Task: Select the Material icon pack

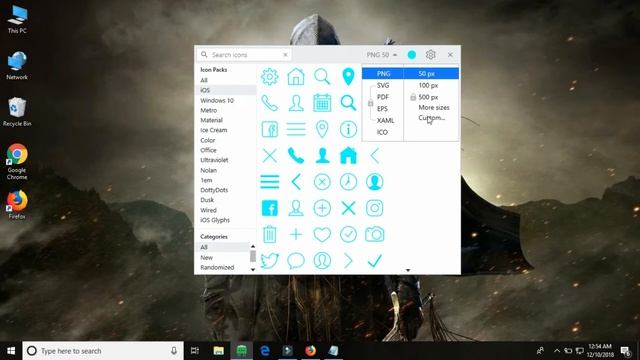Action: [x=211, y=120]
